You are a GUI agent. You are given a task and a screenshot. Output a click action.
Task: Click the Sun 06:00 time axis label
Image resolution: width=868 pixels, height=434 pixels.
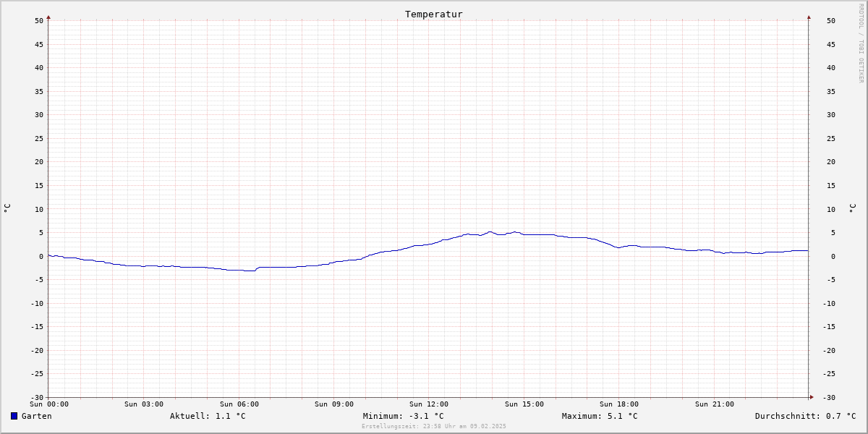click(239, 404)
